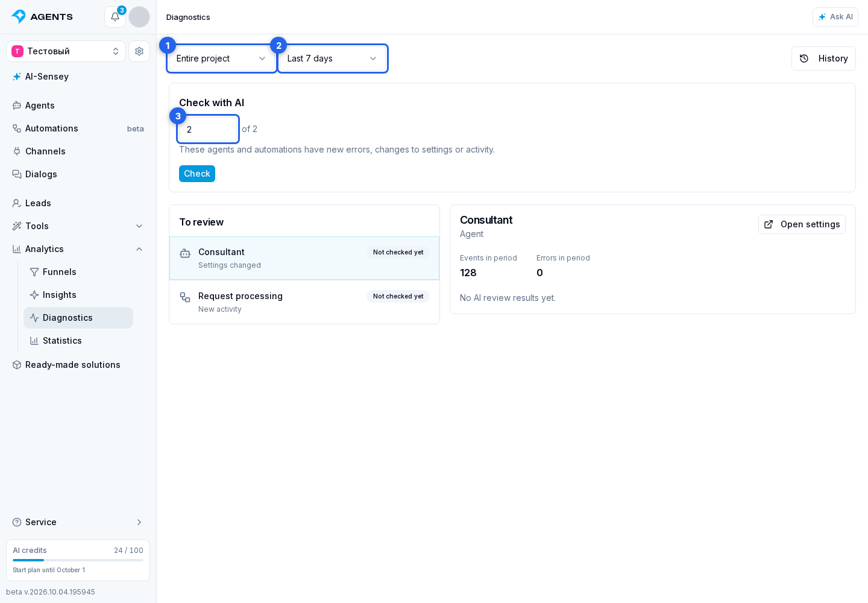Click the project letter T badge

17,51
